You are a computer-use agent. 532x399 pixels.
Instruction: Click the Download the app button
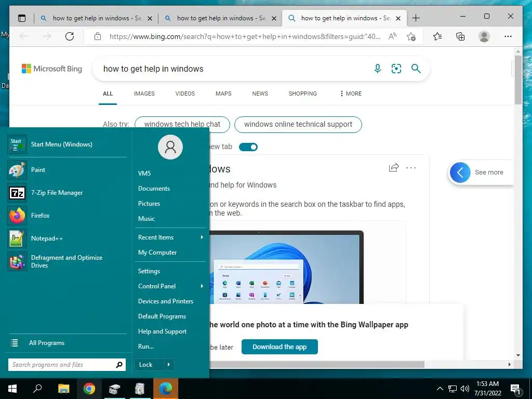point(280,347)
